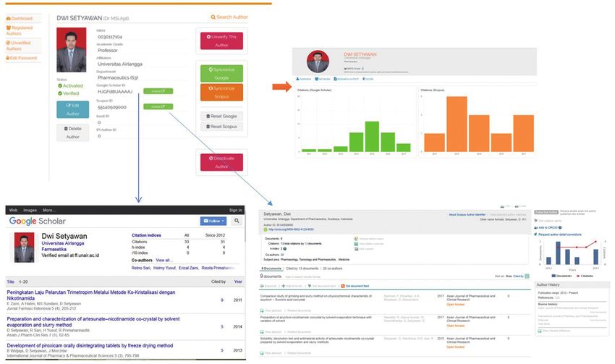Sort Scholar list by Title column

[11, 282]
